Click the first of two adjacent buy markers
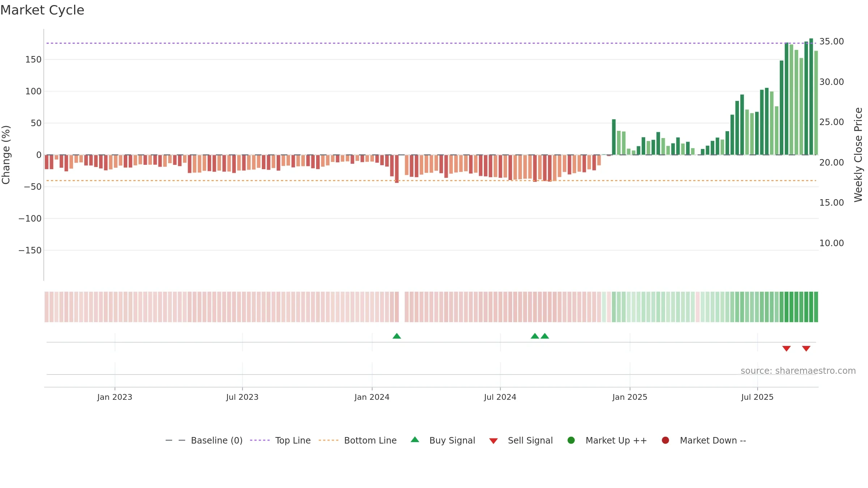Viewport: 868px width, 488px height. [x=535, y=336]
